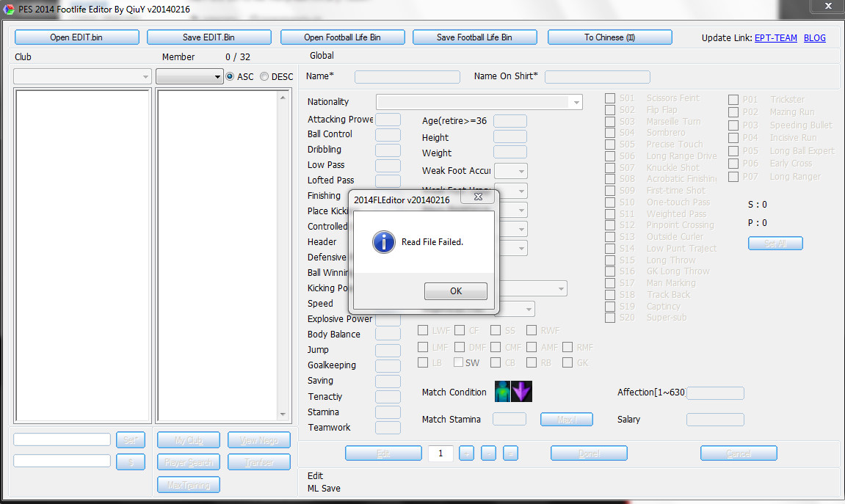Click the Transfer button

pyautogui.click(x=258, y=462)
